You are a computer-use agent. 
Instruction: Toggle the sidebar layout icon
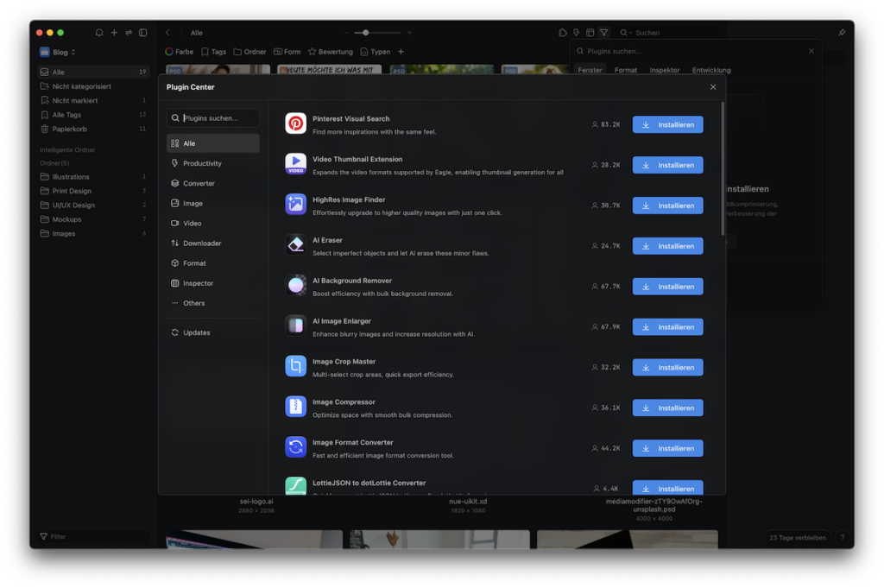point(143,33)
